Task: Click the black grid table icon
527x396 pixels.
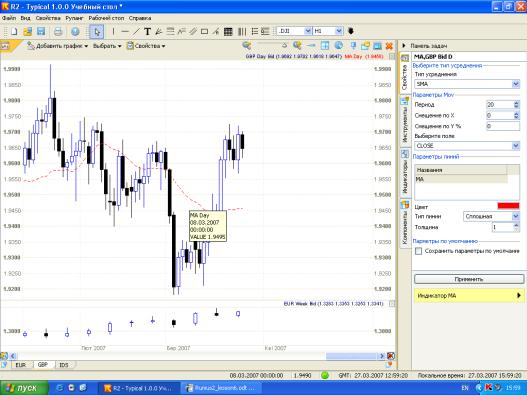Action: tap(228, 32)
